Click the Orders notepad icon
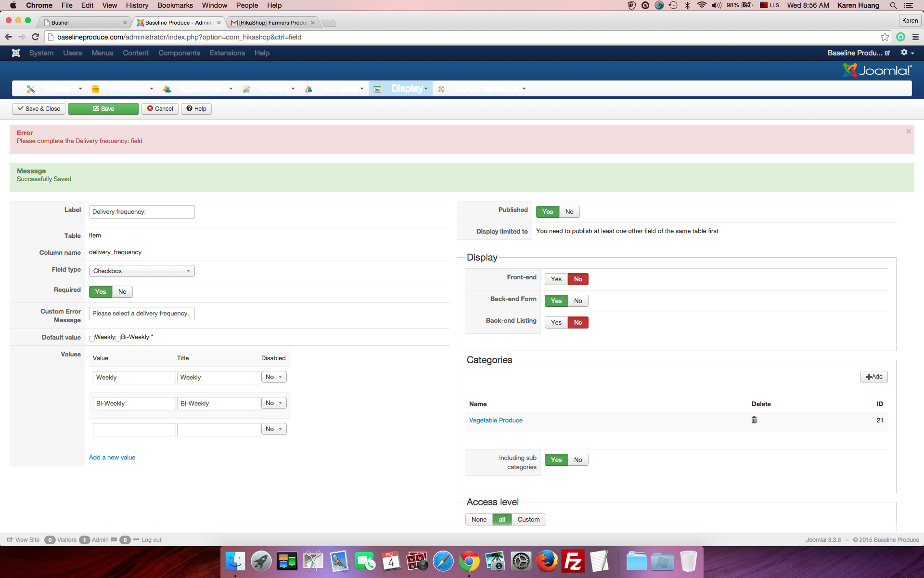Viewport: 924px width, 578px height. tap(246, 89)
